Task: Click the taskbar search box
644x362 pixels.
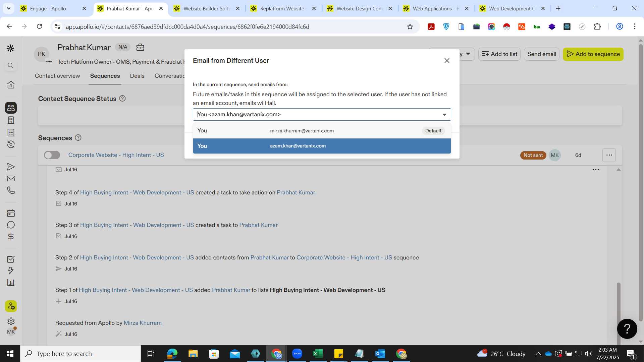Action: [80, 354]
